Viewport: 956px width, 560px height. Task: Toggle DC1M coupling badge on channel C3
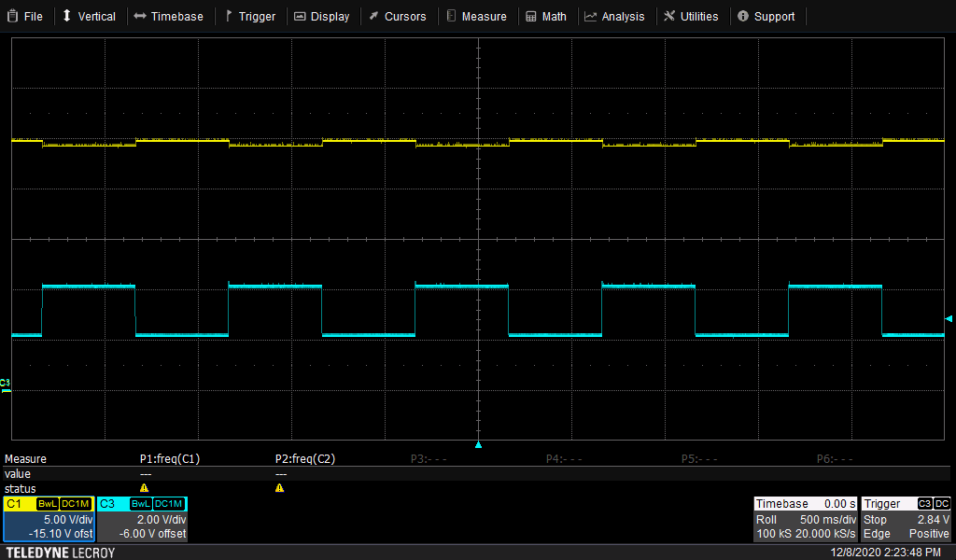pyautogui.click(x=166, y=503)
